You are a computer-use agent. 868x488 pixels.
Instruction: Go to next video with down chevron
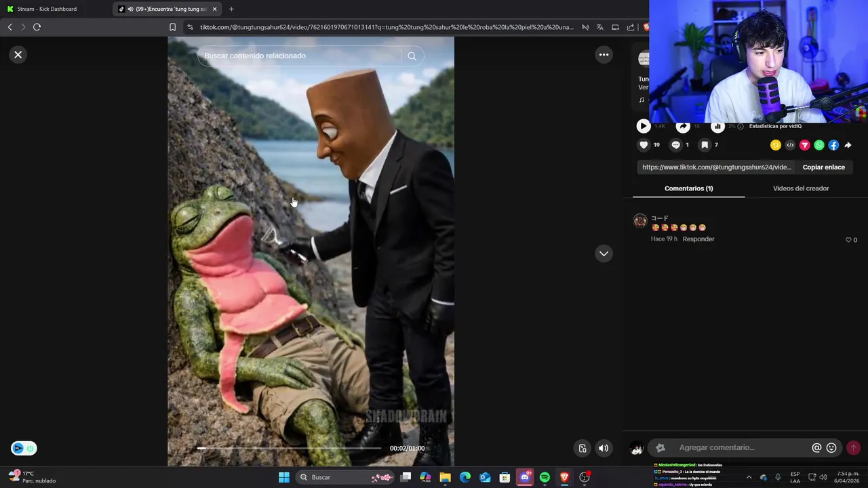[604, 253]
